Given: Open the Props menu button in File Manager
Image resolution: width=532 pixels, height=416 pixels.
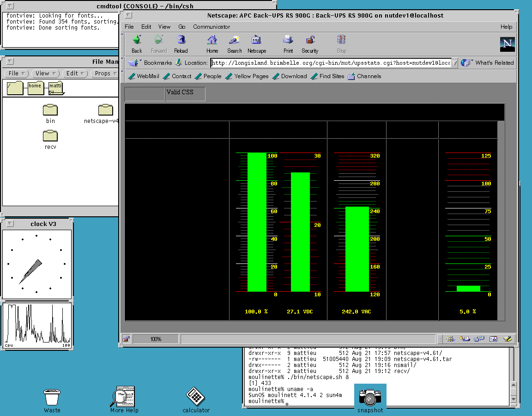Looking at the screenshot, I should coord(104,73).
